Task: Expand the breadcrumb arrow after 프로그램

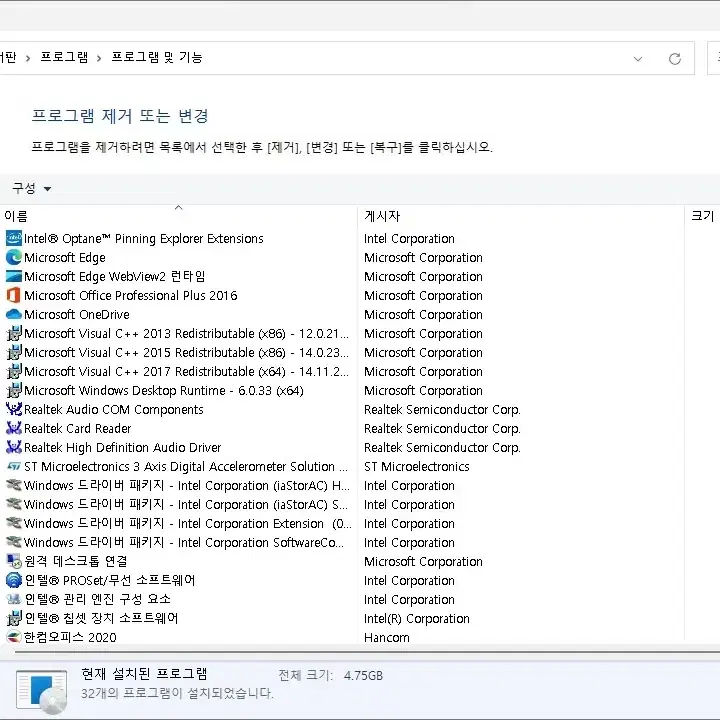Action: pyautogui.click(x=99, y=58)
